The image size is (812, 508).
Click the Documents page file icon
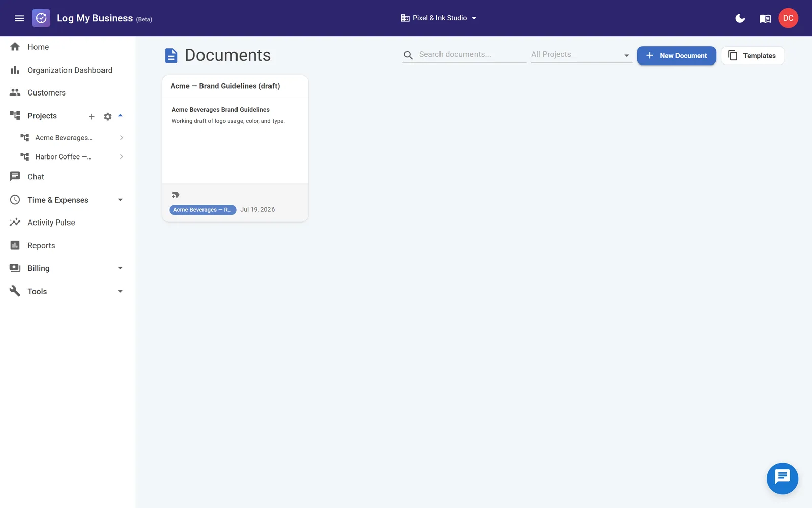pos(172,55)
